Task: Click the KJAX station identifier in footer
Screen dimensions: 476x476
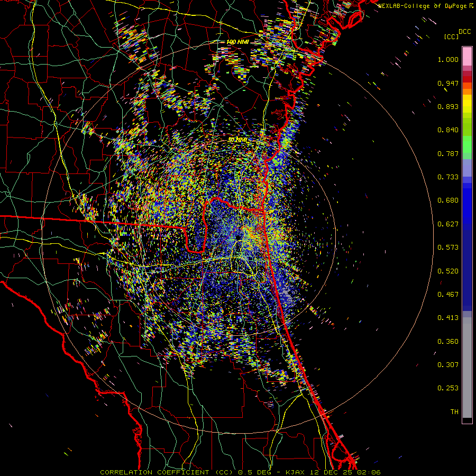Action: [x=295, y=472]
